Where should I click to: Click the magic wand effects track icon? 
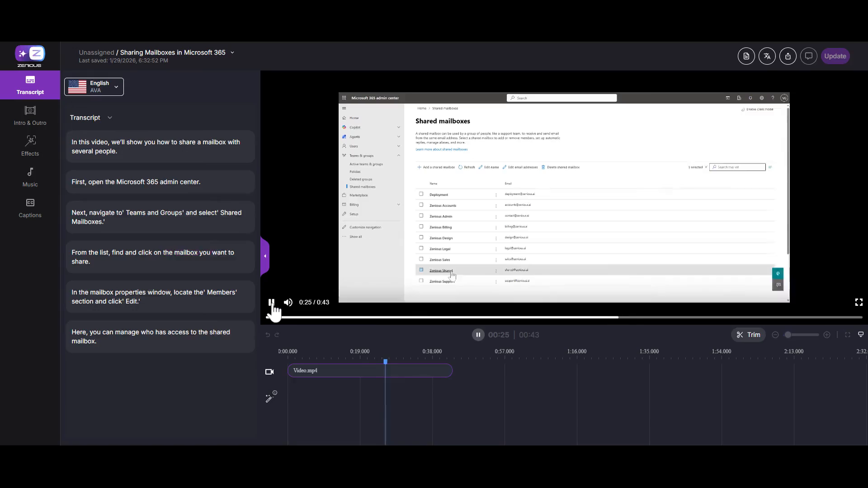(270, 397)
